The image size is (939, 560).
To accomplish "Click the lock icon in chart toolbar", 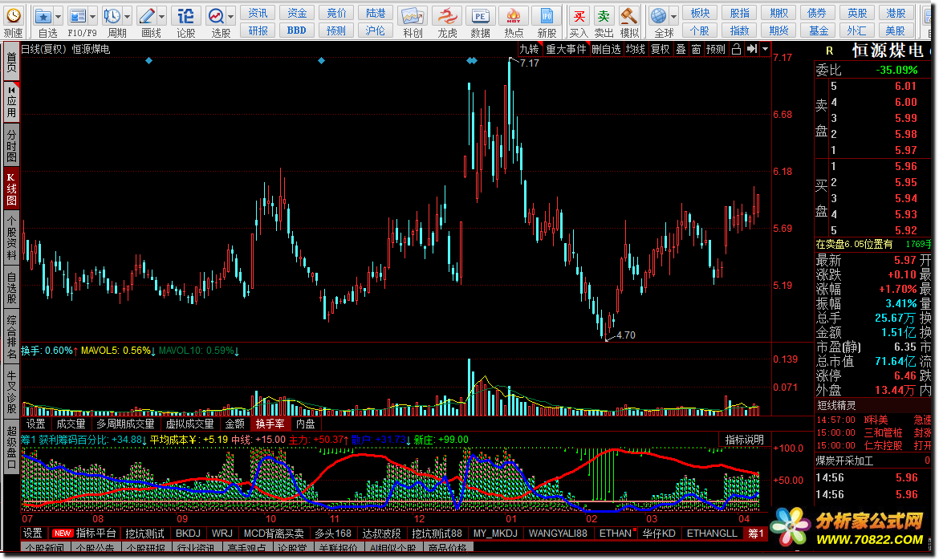I will tap(737, 49).
